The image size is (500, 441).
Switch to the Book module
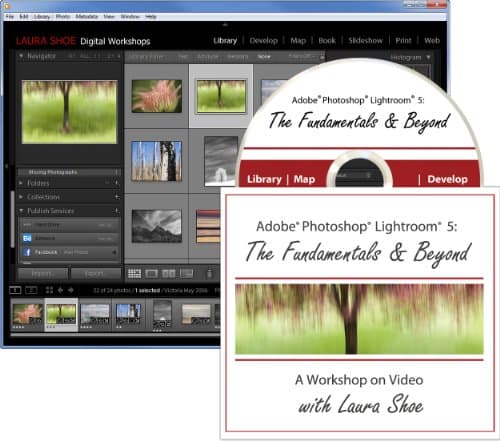pyautogui.click(x=327, y=41)
